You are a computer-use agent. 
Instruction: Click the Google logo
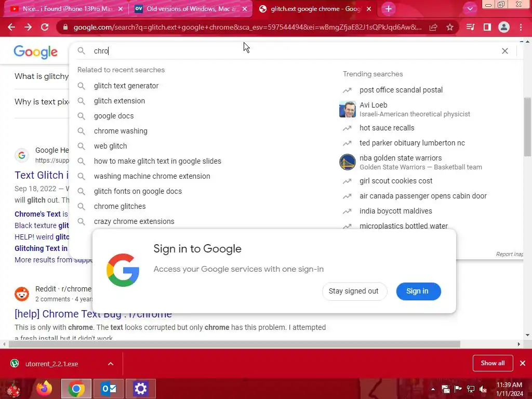click(x=36, y=52)
